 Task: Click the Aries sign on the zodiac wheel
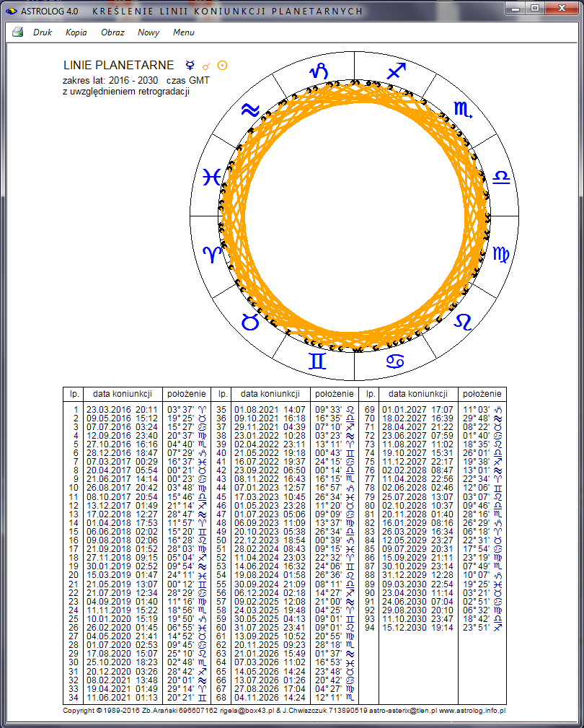pyautogui.click(x=213, y=254)
